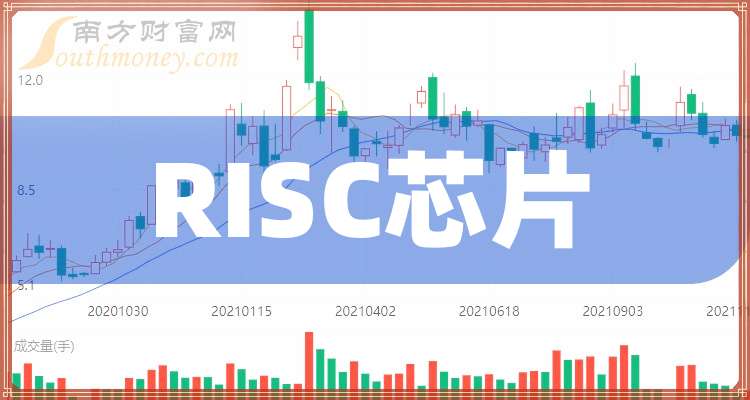Click the 20210903 date label
Image resolution: width=750 pixels, height=400 pixels.
(x=613, y=311)
